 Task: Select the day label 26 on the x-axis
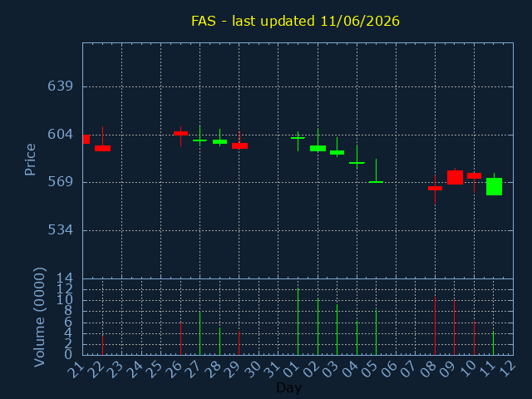tap(174, 369)
